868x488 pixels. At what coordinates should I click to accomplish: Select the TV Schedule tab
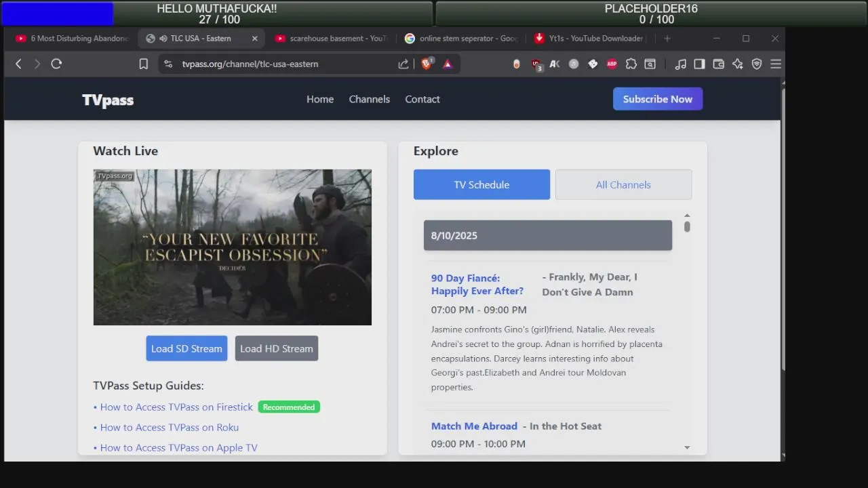coord(481,184)
